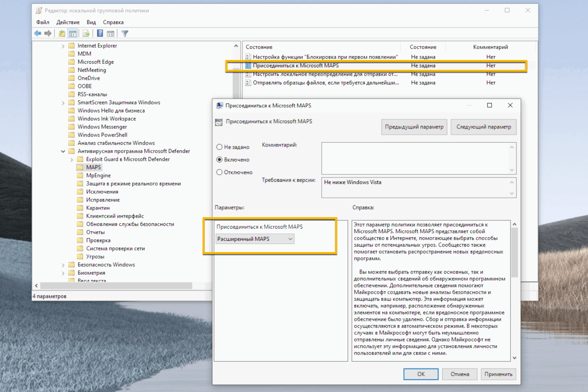The image size is (588, 392).
Task: Click the "Предыдущий параметр" button
Action: [414, 127]
